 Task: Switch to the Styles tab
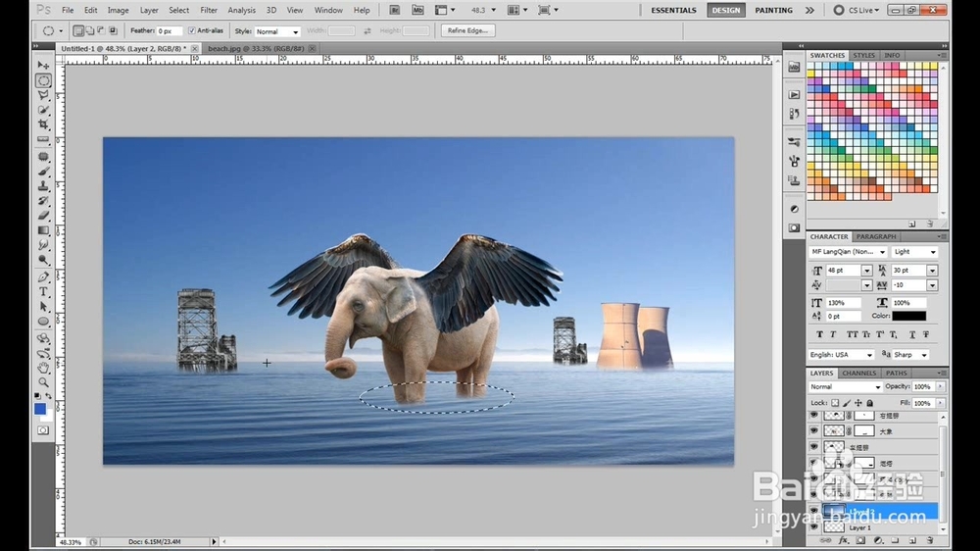coord(864,55)
